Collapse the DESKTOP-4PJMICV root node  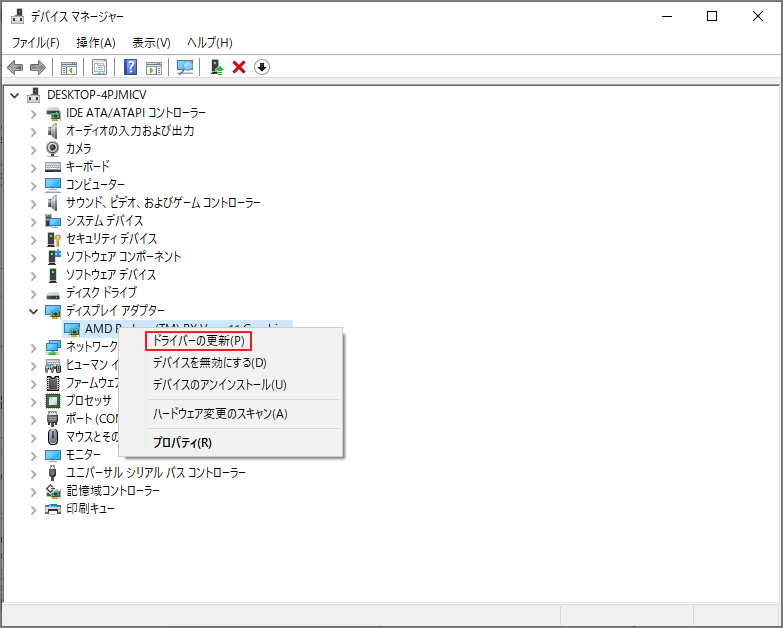[15, 95]
